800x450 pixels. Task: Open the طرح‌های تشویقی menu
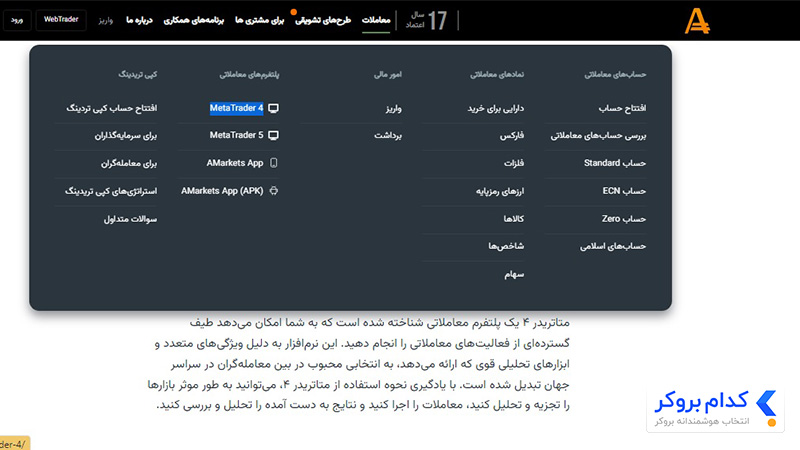[x=323, y=20]
